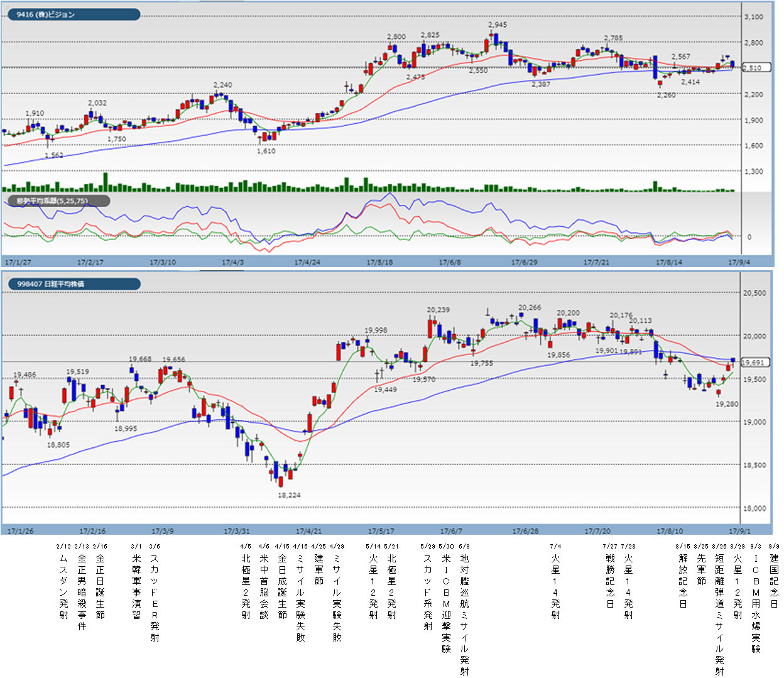Click the 米ICBM迎撃実験 event label
784x678 pixels.
click(446, 604)
